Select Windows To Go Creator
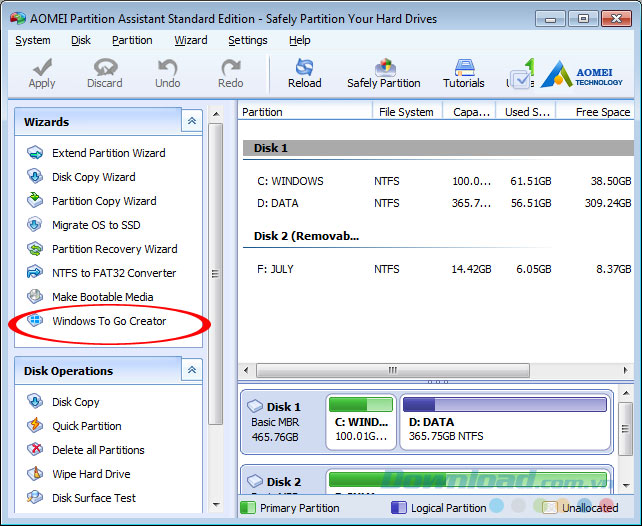The width and height of the screenshot is (642, 526). tap(108, 321)
